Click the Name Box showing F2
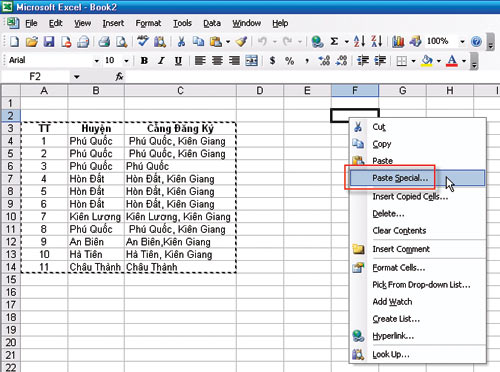This screenshot has height=372, width=500. pyautogui.click(x=36, y=77)
